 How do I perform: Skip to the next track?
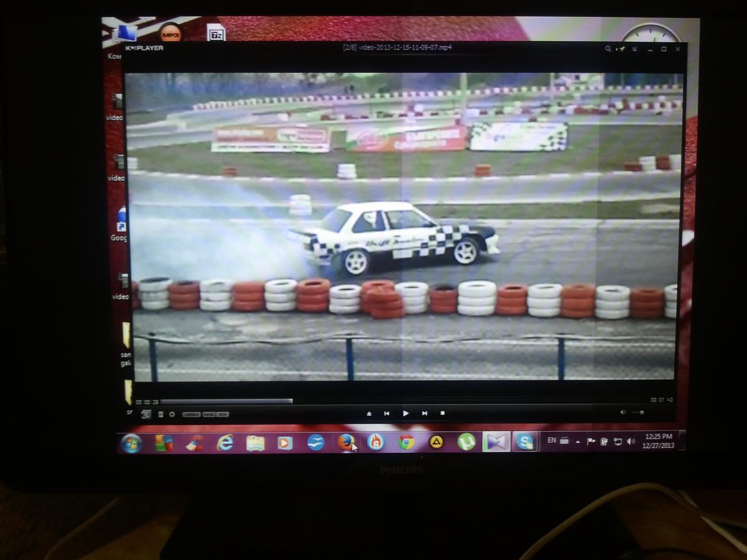coord(425,413)
